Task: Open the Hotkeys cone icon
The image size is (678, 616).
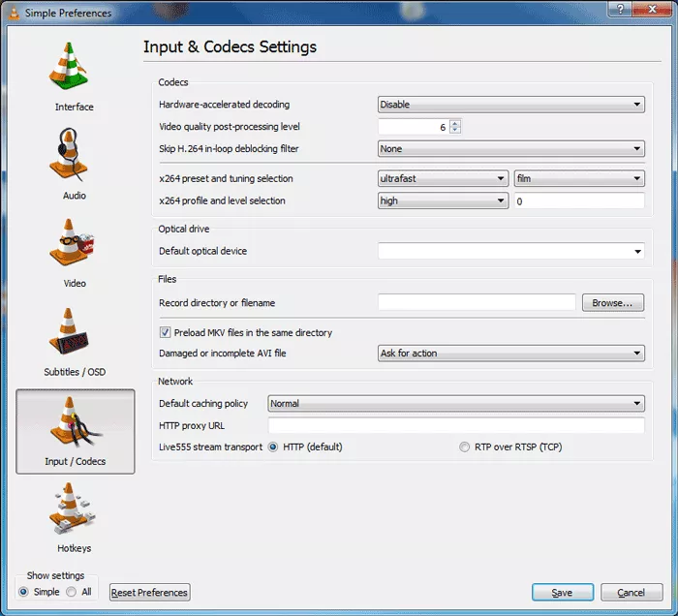Action: click(72, 508)
